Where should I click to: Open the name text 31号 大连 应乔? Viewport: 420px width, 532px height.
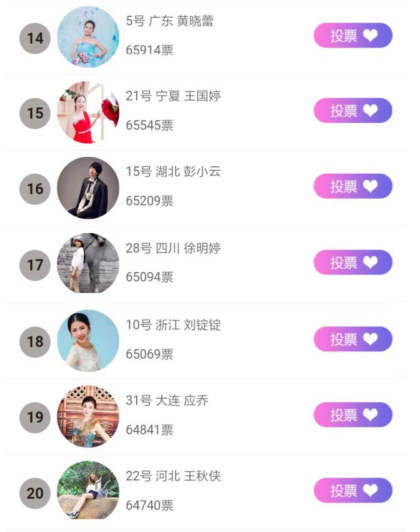click(167, 401)
